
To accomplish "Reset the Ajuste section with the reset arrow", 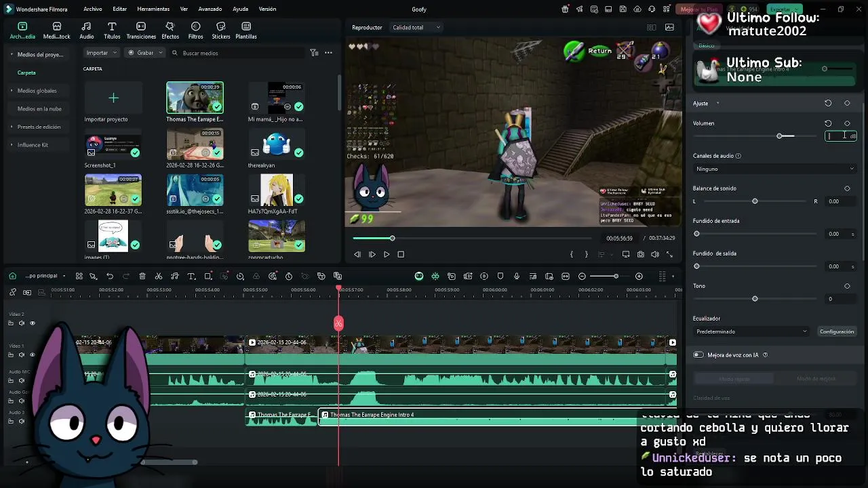I will click(828, 104).
